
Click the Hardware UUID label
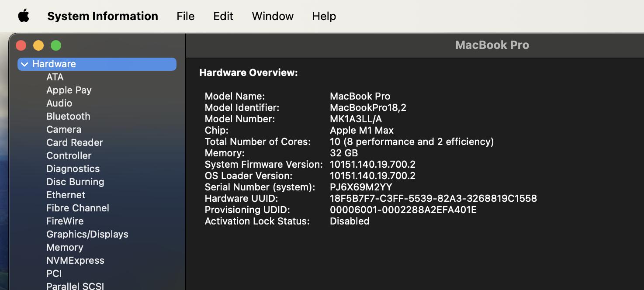coord(242,198)
